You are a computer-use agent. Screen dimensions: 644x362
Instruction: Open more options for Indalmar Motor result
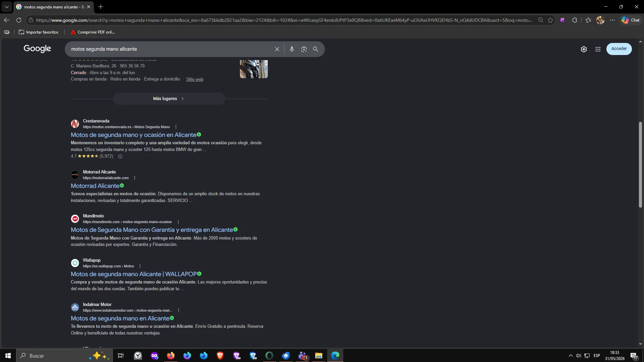pos(179,310)
